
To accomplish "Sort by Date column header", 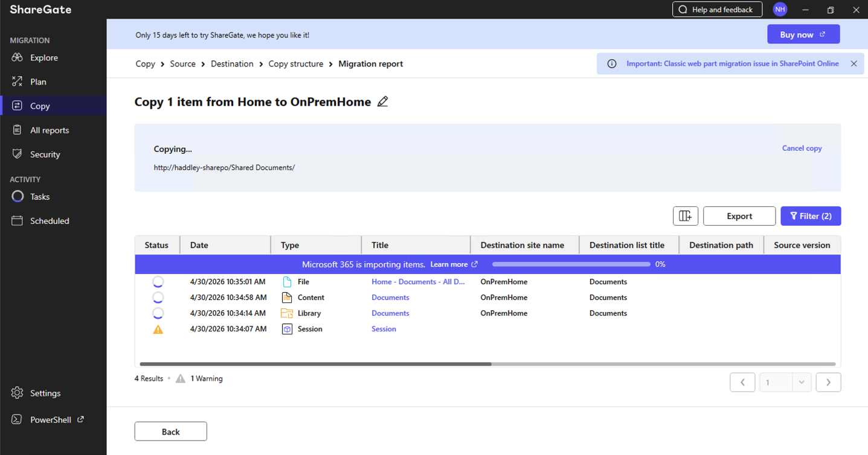I will click(225, 245).
